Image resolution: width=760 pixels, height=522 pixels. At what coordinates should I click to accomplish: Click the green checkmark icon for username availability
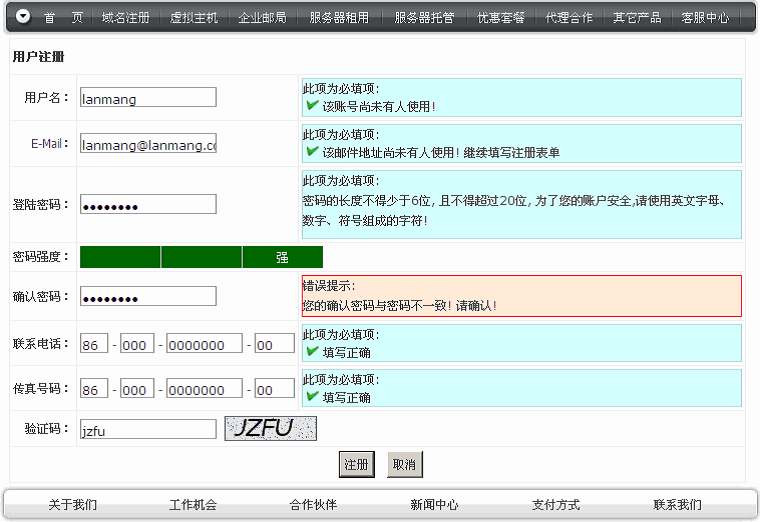[313, 105]
